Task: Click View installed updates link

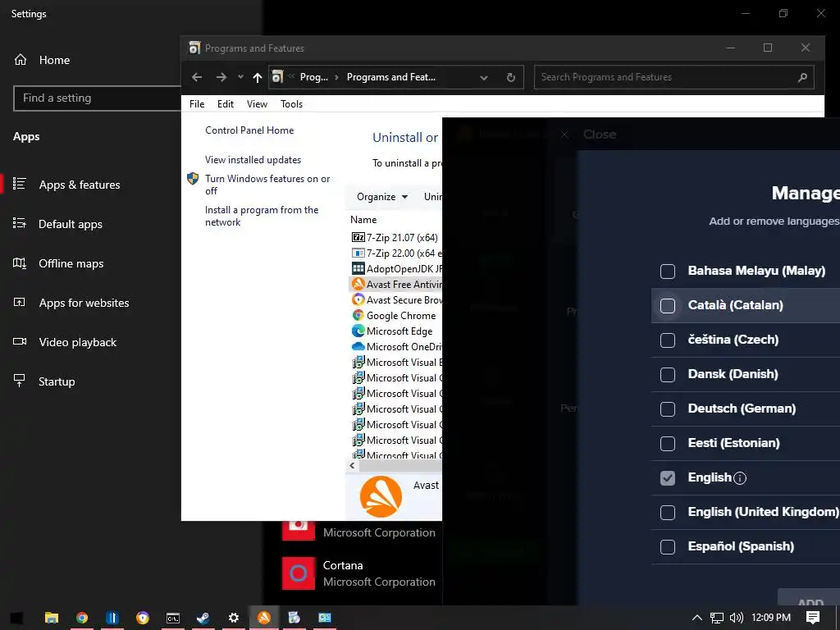Action: point(253,160)
